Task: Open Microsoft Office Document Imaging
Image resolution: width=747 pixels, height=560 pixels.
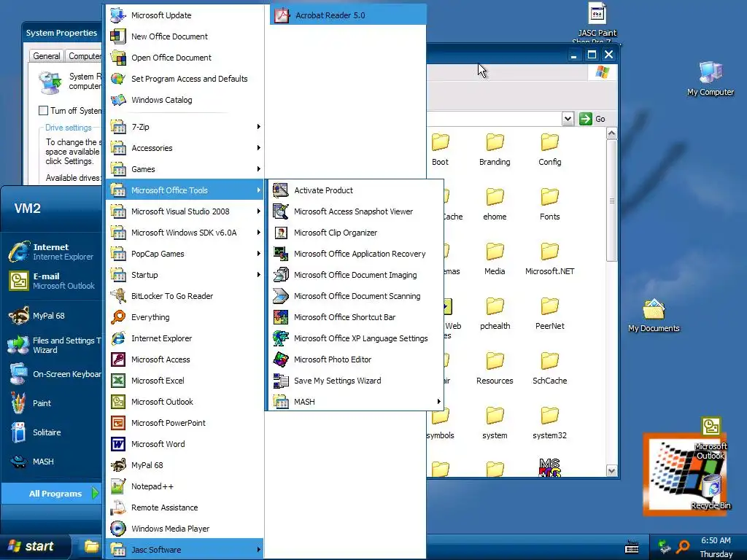Action: (x=356, y=275)
